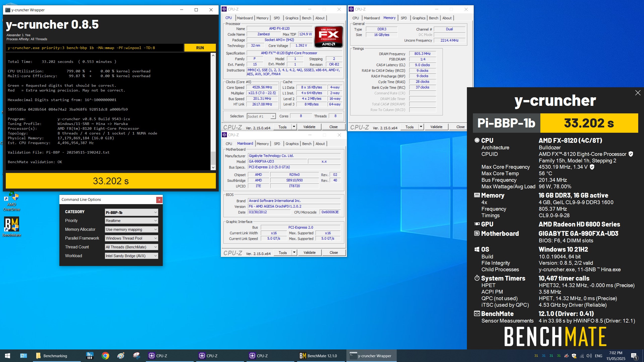
Task: Open the CATEGORY dropdown showing Pi-BBP-1b
Action: click(x=131, y=212)
